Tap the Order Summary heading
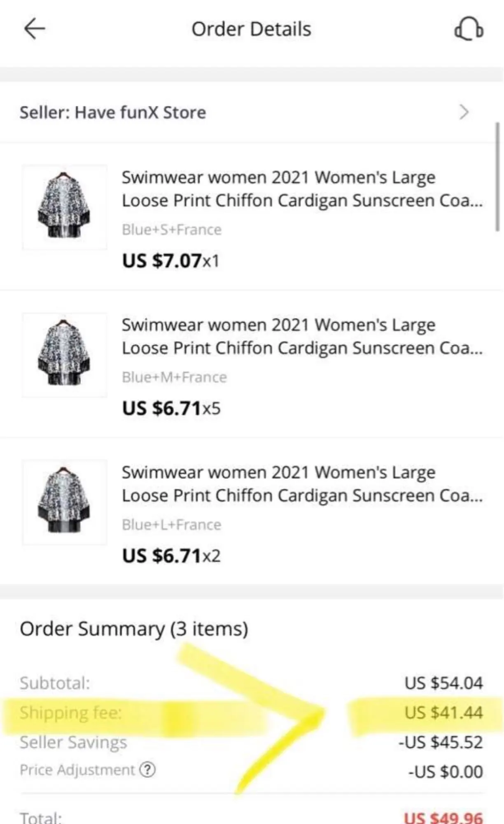 click(134, 629)
